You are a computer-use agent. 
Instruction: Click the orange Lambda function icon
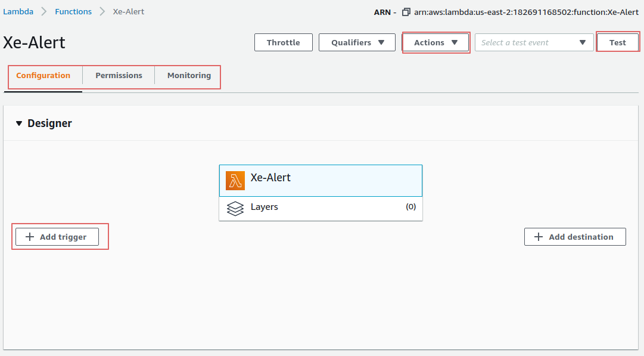pyautogui.click(x=235, y=181)
